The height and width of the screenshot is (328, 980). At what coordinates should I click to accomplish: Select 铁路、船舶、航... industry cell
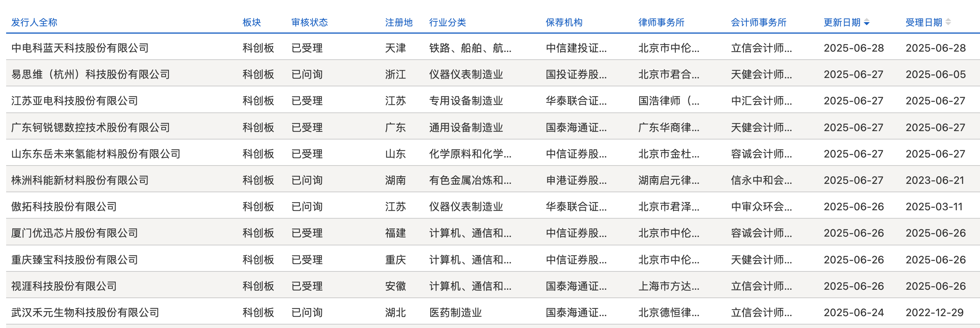[470, 48]
